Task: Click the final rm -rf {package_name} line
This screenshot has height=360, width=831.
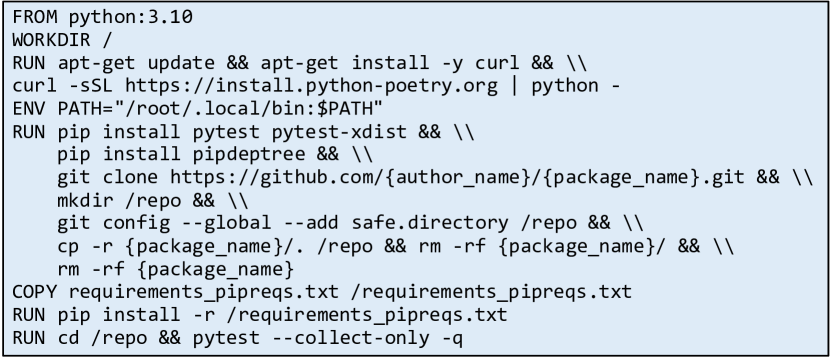Action: [175, 270]
